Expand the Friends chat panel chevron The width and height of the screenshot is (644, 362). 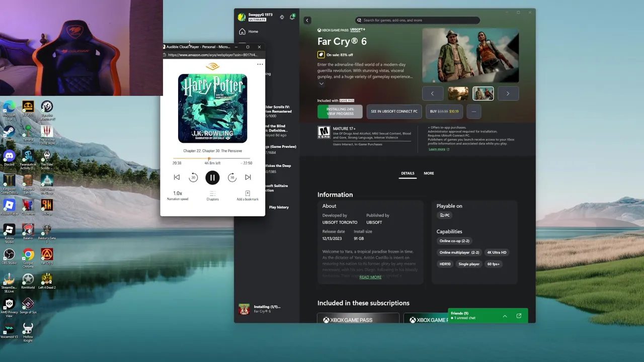[x=505, y=316]
